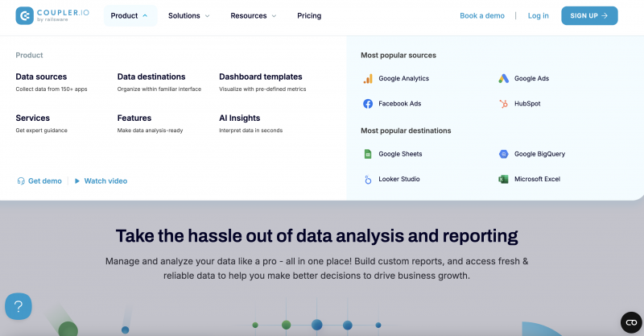The width and height of the screenshot is (644, 336).
Task: Open Dashboard templates menu item
Action: tap(260, 77)
